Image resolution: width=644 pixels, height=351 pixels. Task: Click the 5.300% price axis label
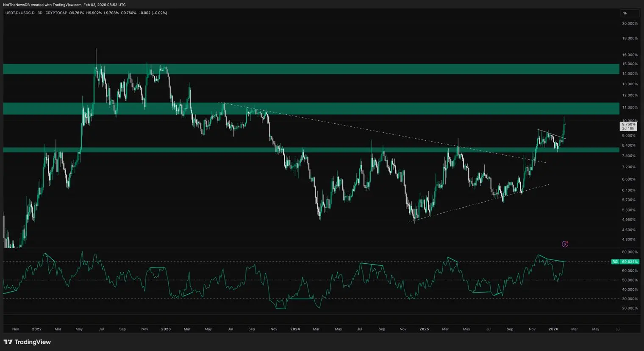tap(629, 210)
